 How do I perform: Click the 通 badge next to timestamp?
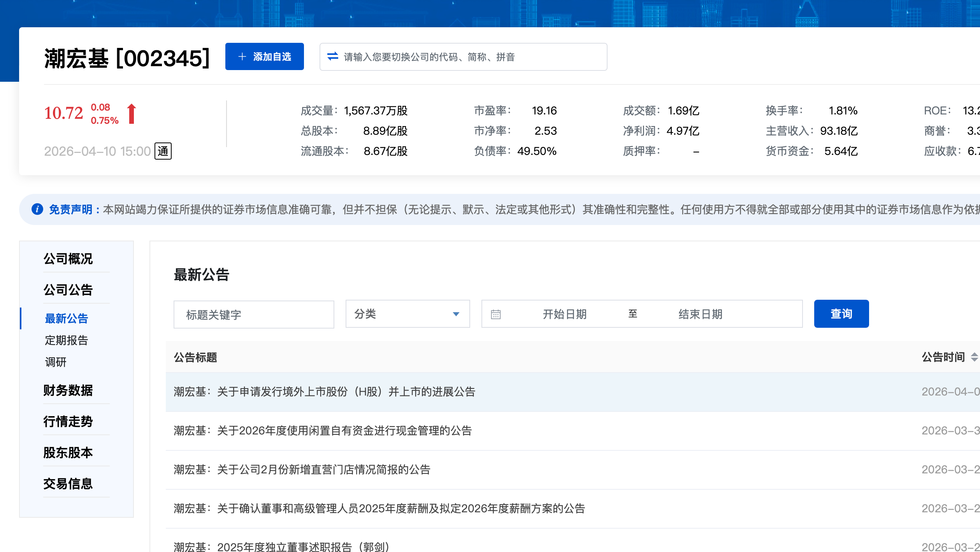163,151
